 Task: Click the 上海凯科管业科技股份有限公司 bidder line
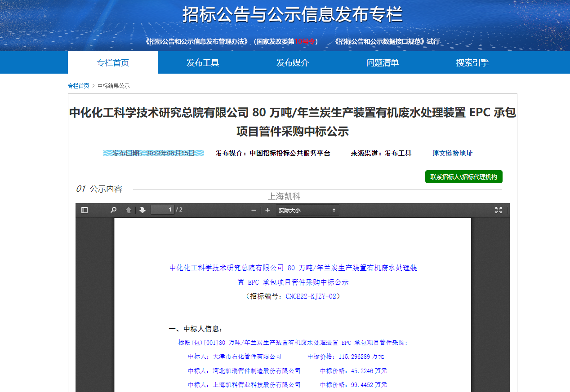(x=244, y=385)
